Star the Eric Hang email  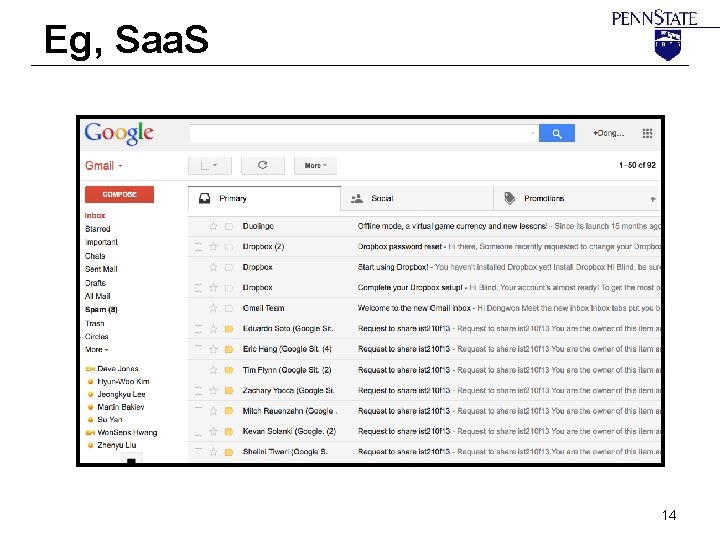pos(213,349)
